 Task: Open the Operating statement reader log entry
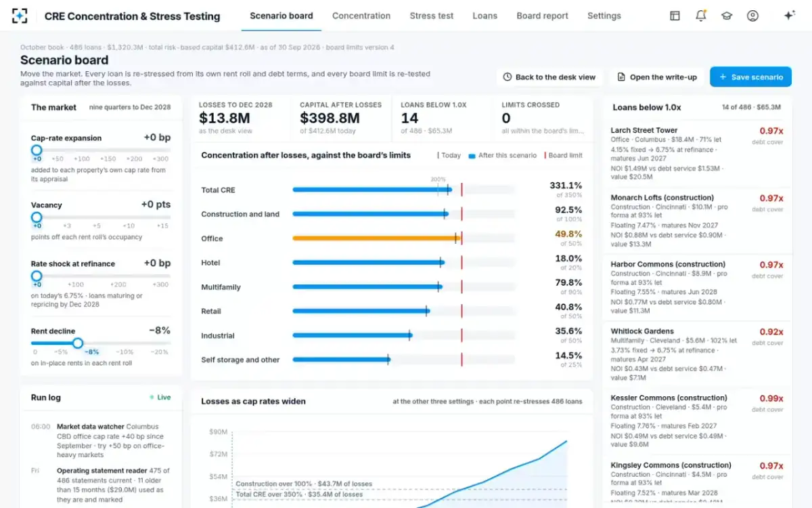[x=100, y=484]
